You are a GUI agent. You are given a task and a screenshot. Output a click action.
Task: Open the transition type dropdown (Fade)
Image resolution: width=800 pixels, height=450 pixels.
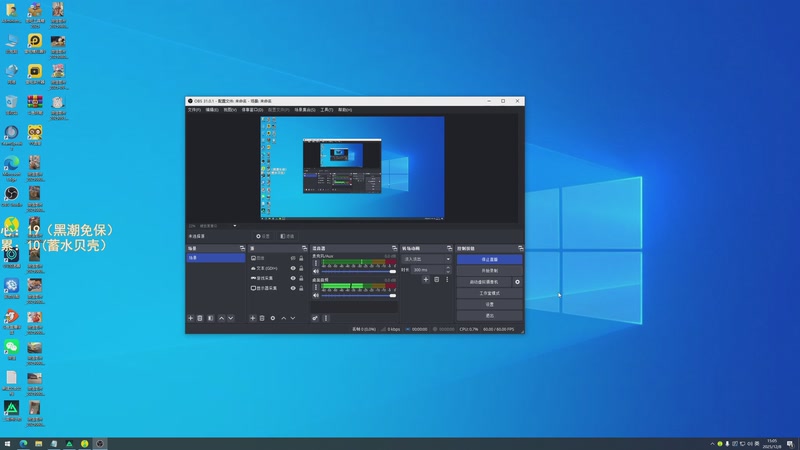pos(427,259)
